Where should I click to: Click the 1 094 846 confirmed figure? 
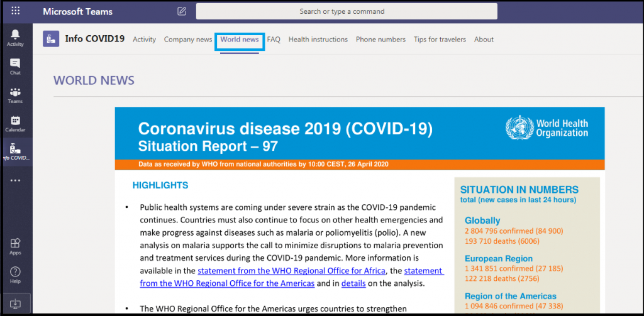514,306
